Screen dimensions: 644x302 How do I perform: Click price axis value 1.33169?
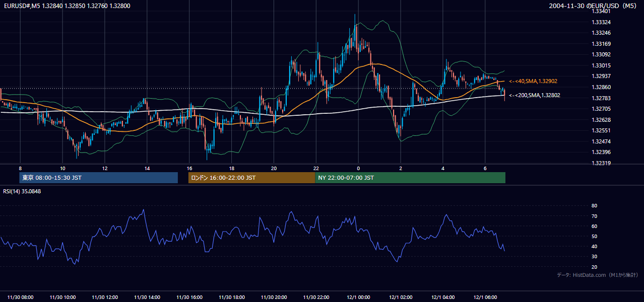pyautogui.click(x=602, y=44)
